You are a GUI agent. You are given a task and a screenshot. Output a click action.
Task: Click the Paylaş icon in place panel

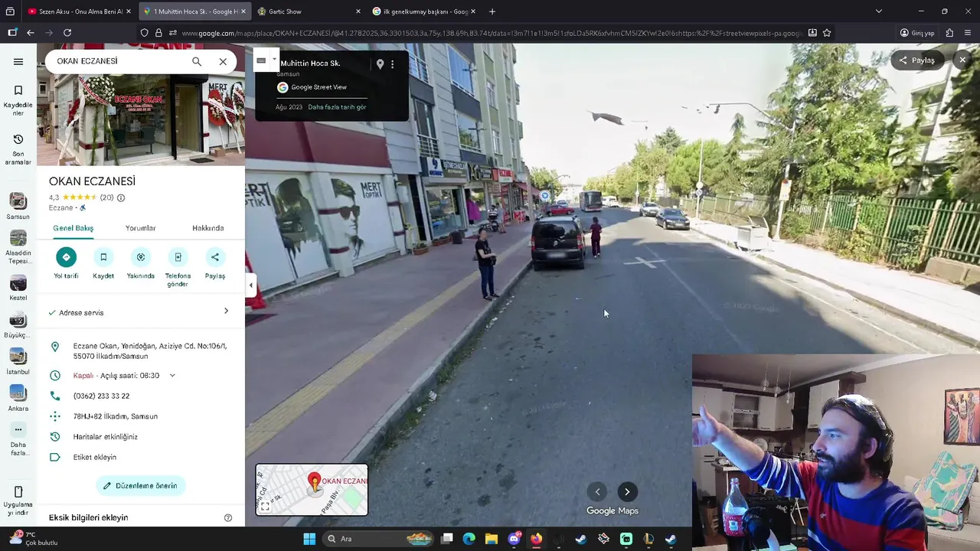click(x=215, y=257)
